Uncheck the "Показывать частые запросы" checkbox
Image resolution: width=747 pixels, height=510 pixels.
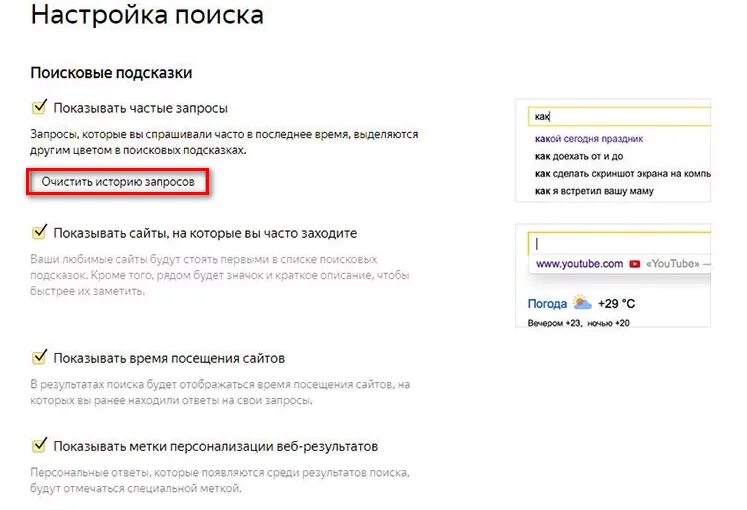[40, 107]
